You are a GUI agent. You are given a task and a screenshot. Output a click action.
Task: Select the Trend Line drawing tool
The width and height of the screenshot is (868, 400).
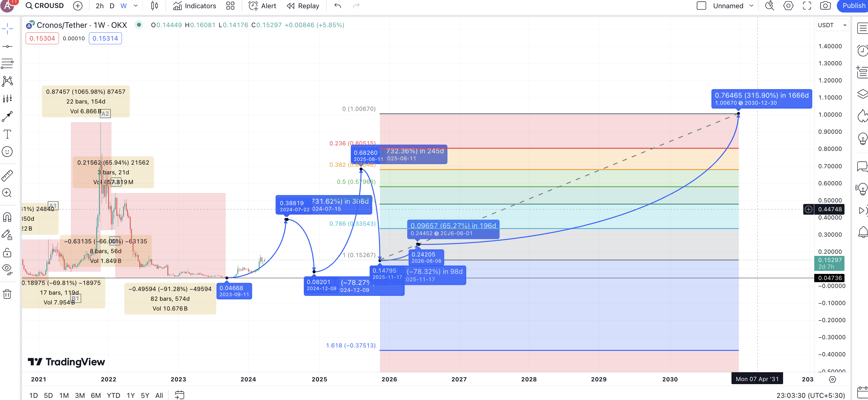pos(7,46)
